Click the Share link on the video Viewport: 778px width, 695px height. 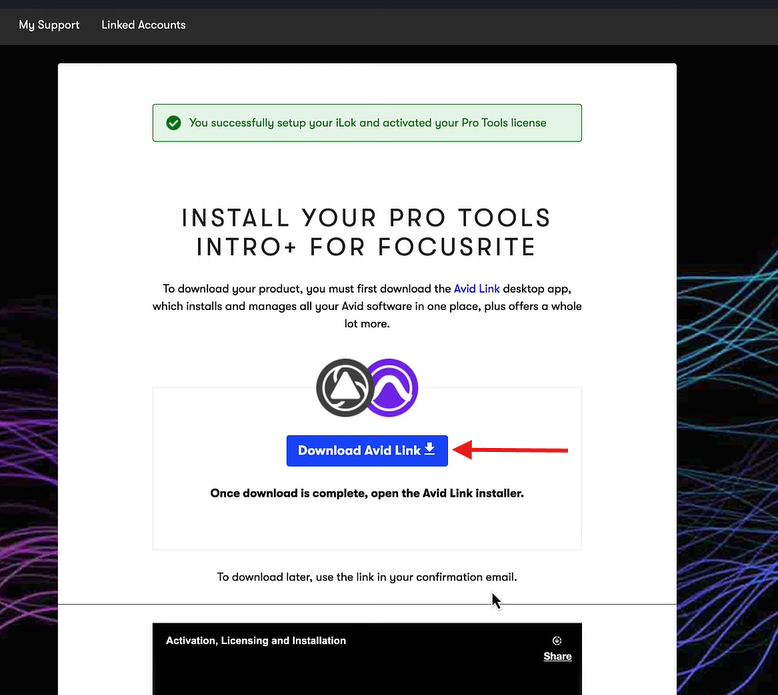pyautogui.click(x=557, y=656)
